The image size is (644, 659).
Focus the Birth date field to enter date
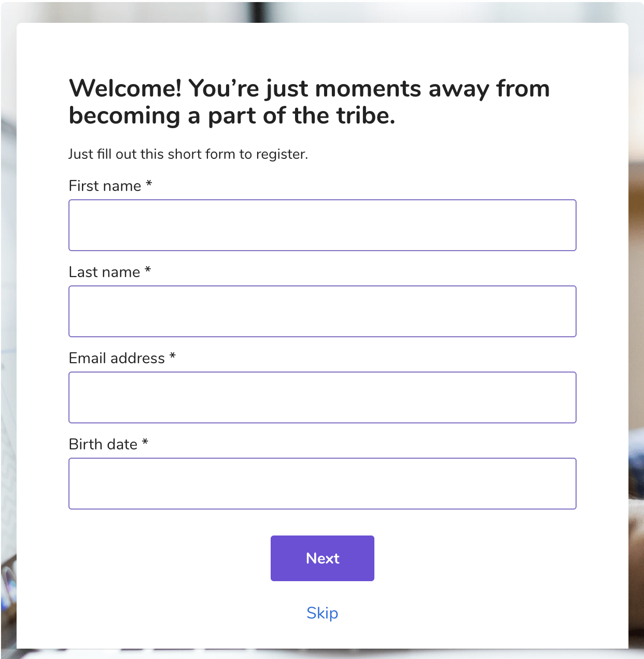(322, 483)
